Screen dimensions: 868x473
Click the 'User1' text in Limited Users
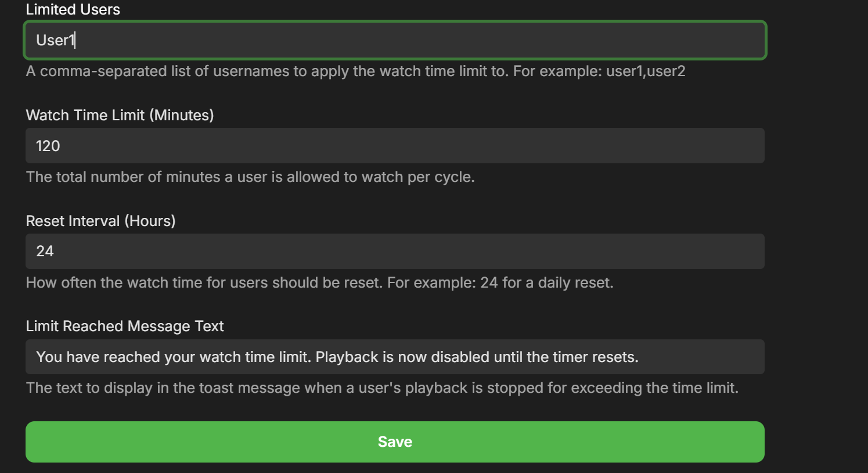(55, 40)
